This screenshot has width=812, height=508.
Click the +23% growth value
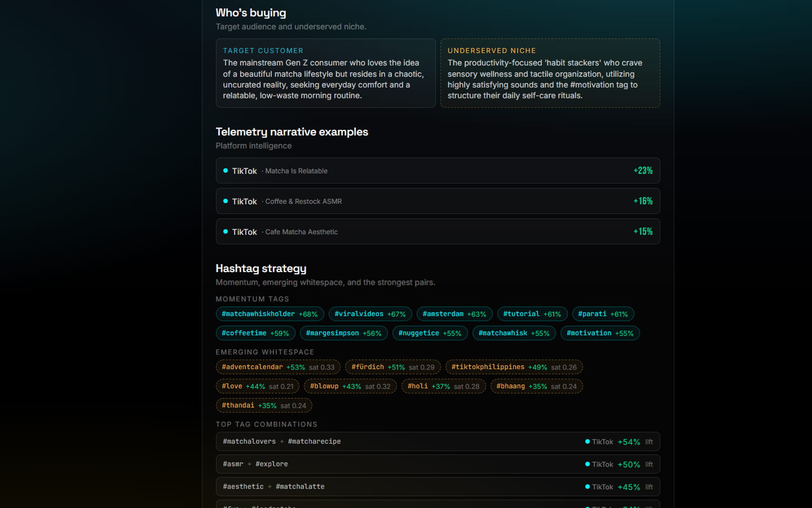(x=643, y=170)
